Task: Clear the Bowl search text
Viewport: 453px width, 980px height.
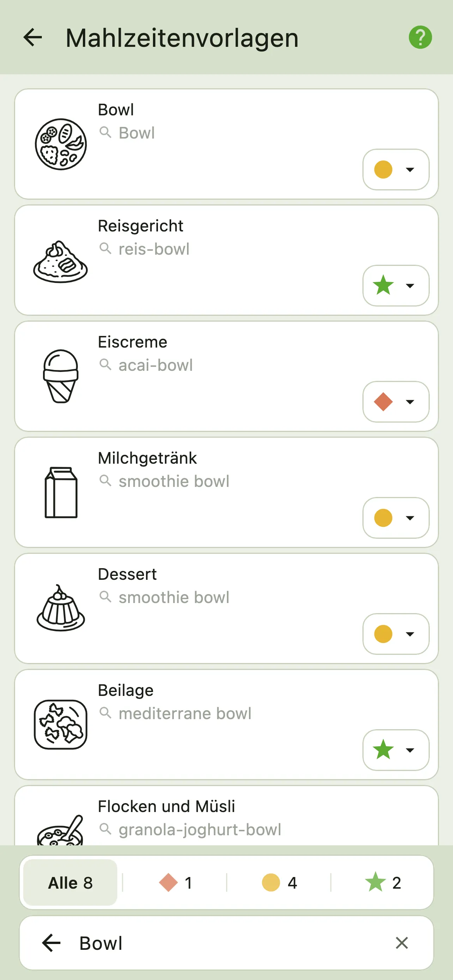Action: [402, 943]
